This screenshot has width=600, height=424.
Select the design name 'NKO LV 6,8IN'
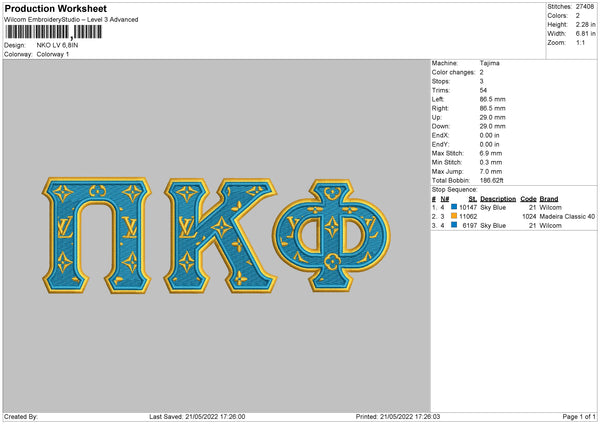[57, 45]
